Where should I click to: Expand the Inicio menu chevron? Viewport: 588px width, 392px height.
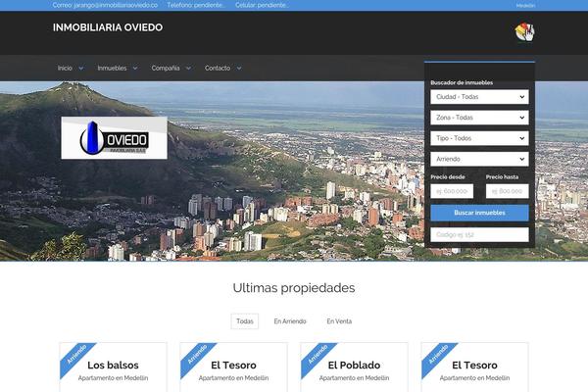coord(81,69)
